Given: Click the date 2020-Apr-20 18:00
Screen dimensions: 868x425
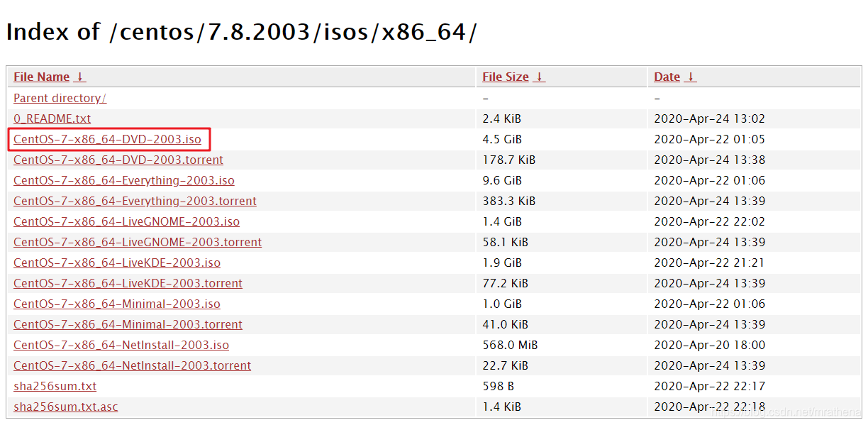Looking at the screenshot, I should (709, 345).
